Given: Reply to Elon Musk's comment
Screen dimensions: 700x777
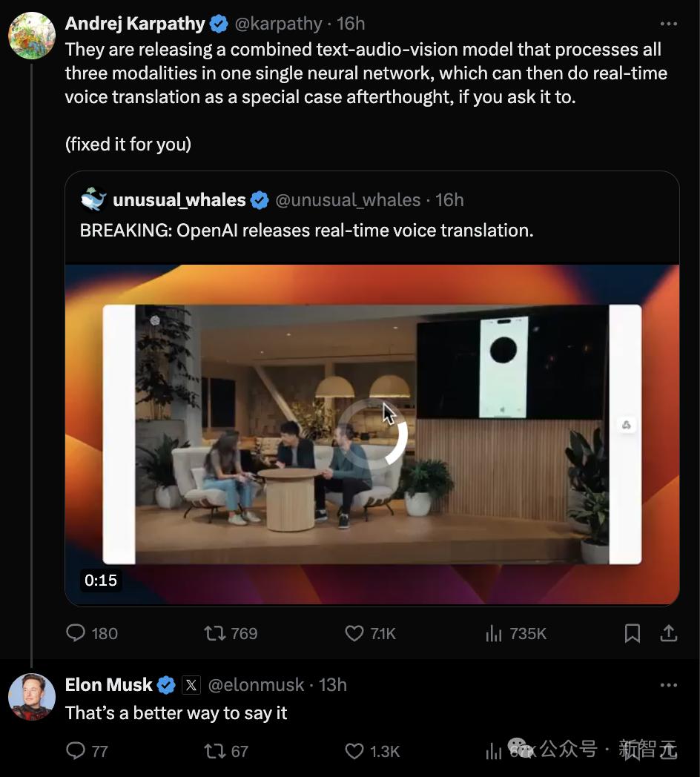Looking at the screenshot, I should [76, 751].
